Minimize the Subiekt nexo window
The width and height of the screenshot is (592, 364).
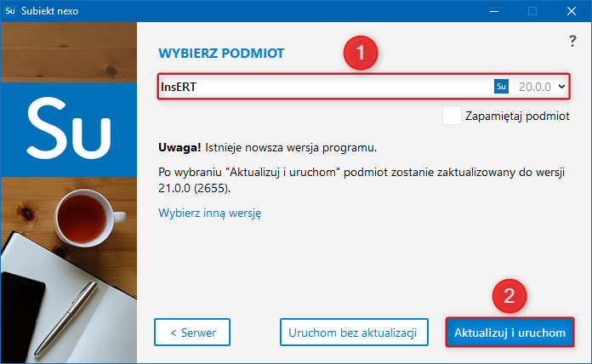494,11
